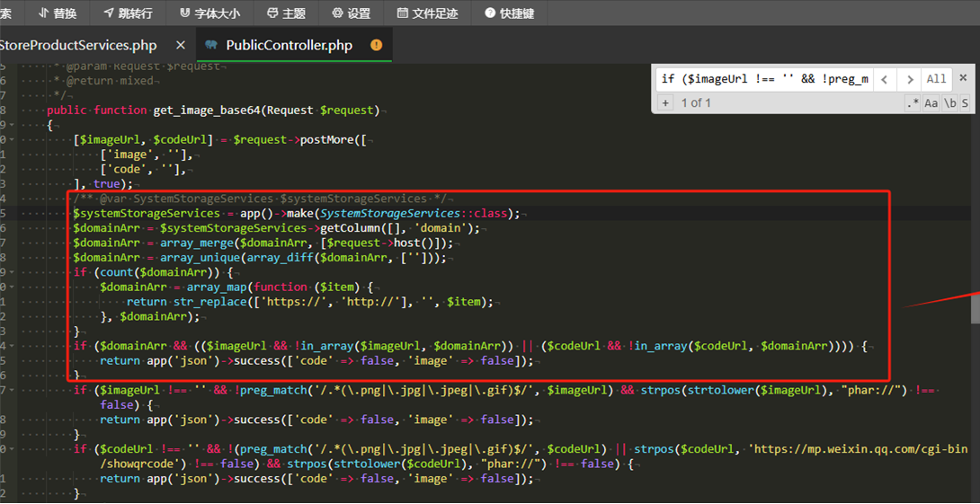Viewport: 980px width, 504px height.
Task: Go to the previous search match
Action: coord(885,79)
